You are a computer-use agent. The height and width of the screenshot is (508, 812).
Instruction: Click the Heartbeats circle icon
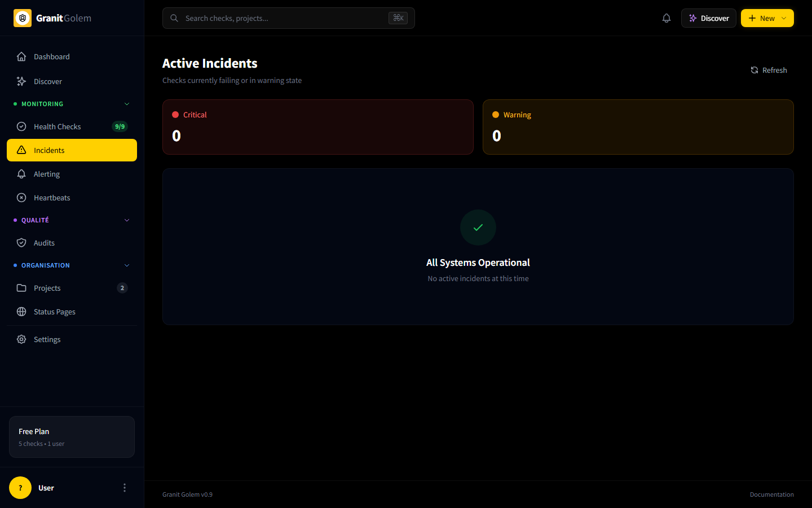(21, 198)
